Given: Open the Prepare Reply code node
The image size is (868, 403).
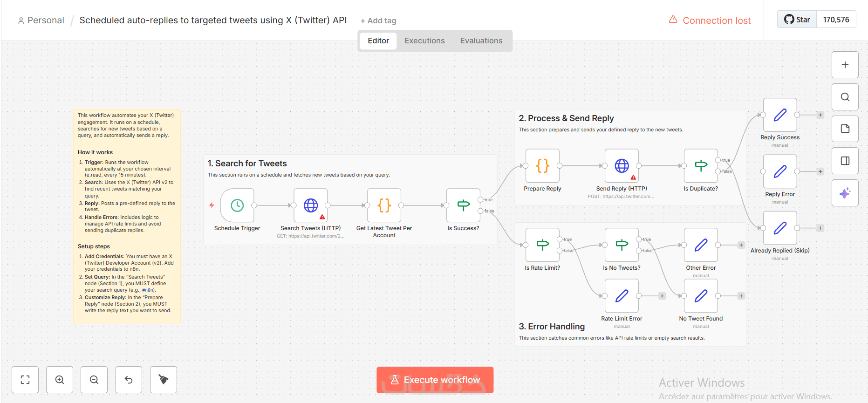Looking at the screenshot, I should [542, 166].
